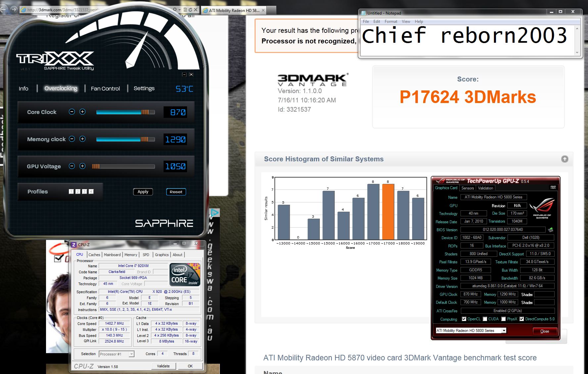
Task: Toggle the OpenCL checkbox in GPU-Z
Action: click(x=464, y=319)
